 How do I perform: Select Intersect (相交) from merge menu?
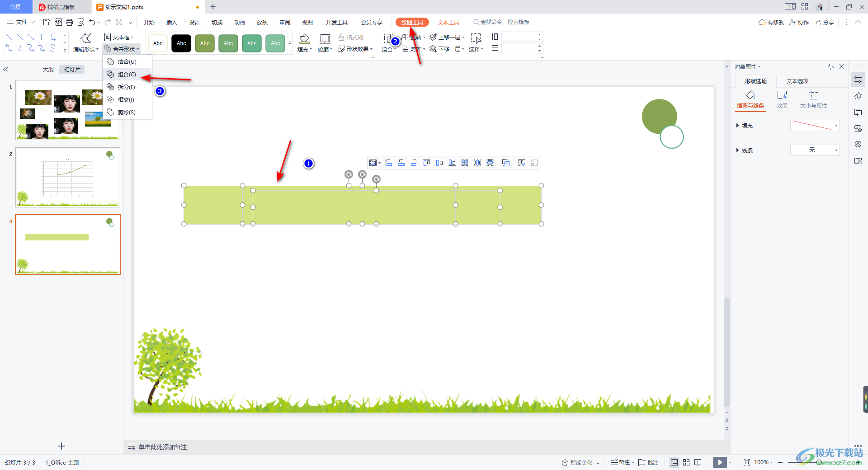[127, 99]
